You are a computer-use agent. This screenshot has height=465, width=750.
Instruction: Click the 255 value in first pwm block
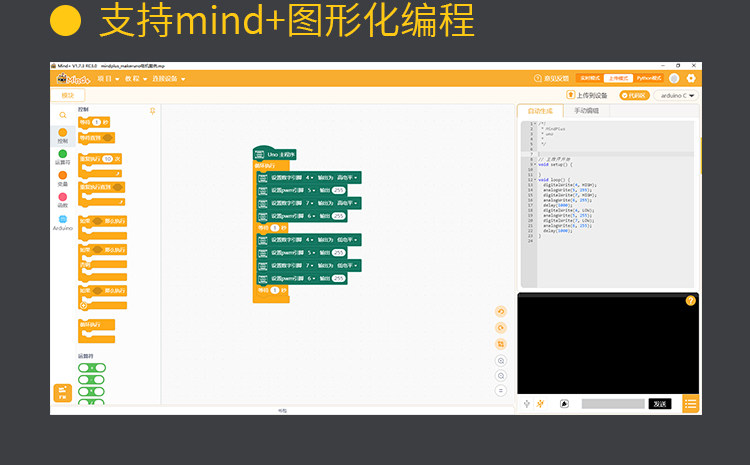point(339,190)
